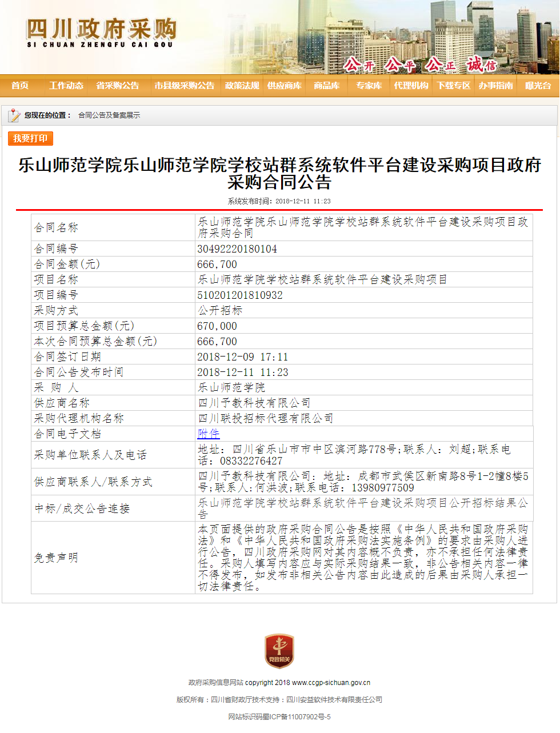Navigate to 政策法规 page

coord(242,86)
